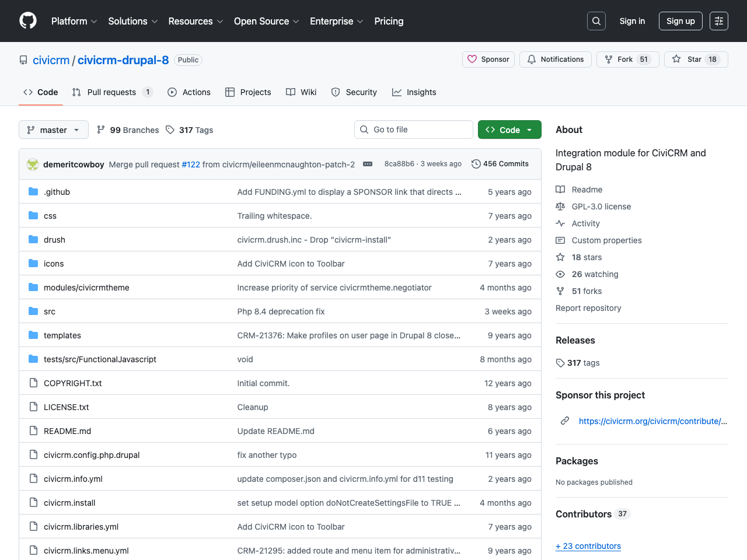Image resolution: width=747 pixels, height=560 pixels.
Task: Click the Sponsor button
Action: (488, 59)
